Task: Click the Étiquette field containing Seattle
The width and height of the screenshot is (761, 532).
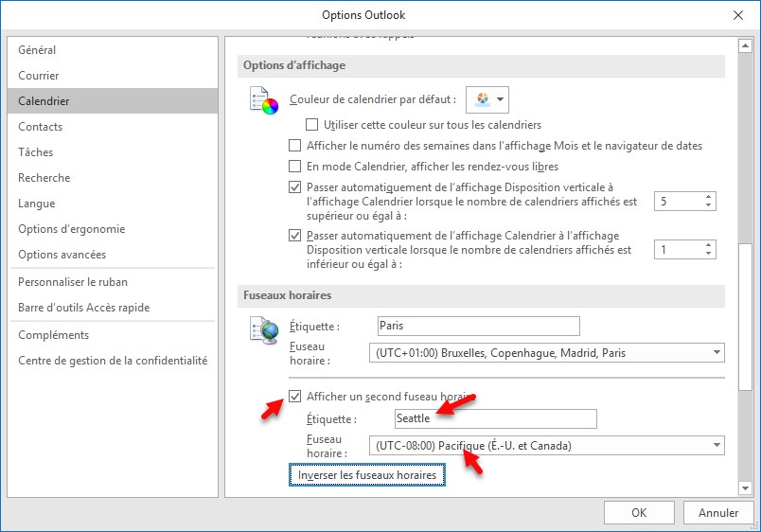Action: (496, 419)
